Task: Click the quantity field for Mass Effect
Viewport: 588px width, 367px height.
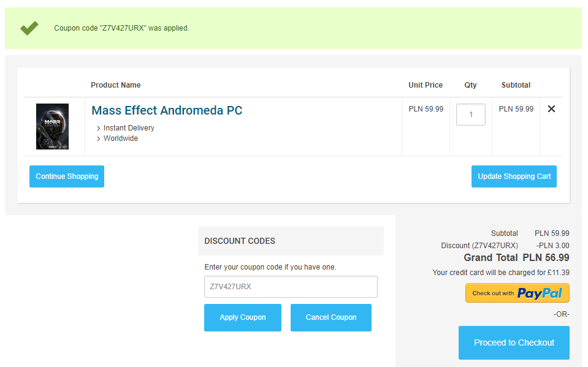Action: tap(471, 115)
